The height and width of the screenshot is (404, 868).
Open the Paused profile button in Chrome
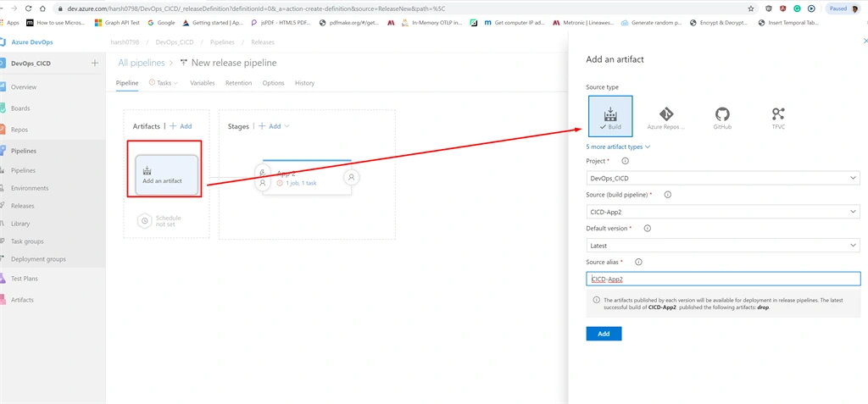point(842,8)
